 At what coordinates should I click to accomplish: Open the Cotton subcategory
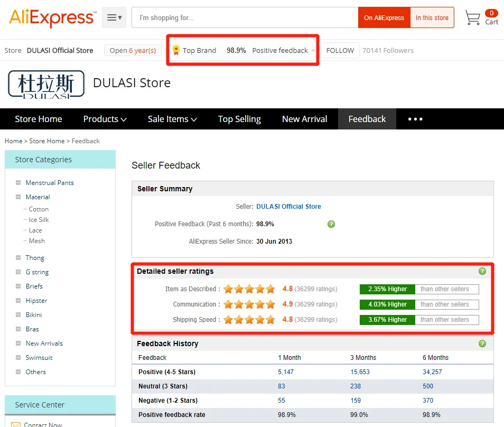(39, 209)
